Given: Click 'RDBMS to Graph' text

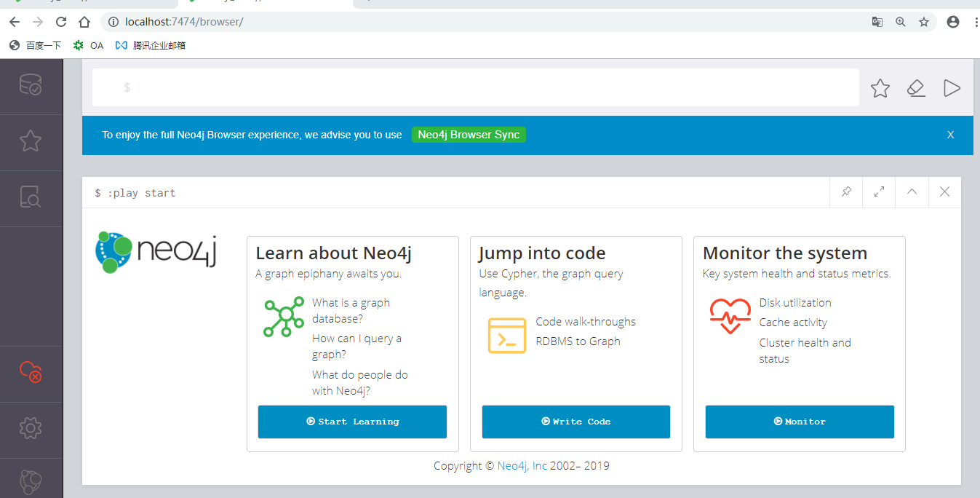Looking at the screenshot, I should click(x=578, y=341).
